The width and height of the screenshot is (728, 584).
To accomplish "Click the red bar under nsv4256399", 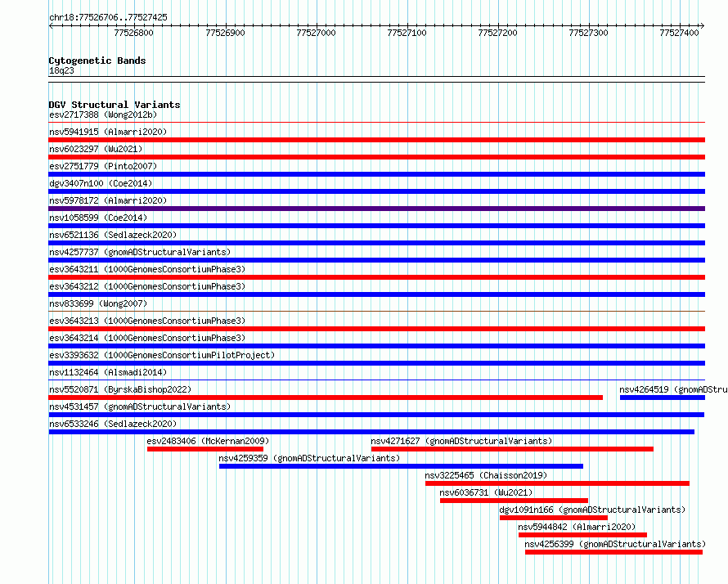I will coord(613,552).
